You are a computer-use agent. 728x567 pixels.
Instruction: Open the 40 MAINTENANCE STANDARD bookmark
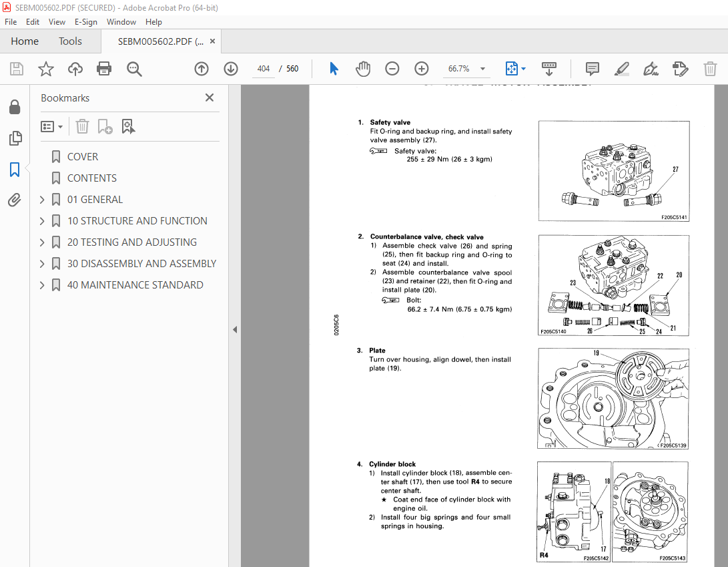pos(135,285)
